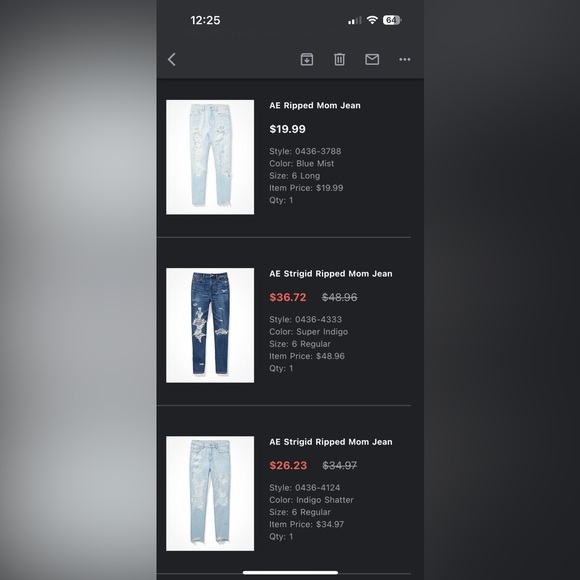Open the Super Indigo AE Strigid Ripped Mom Jean title

point(331,274)
